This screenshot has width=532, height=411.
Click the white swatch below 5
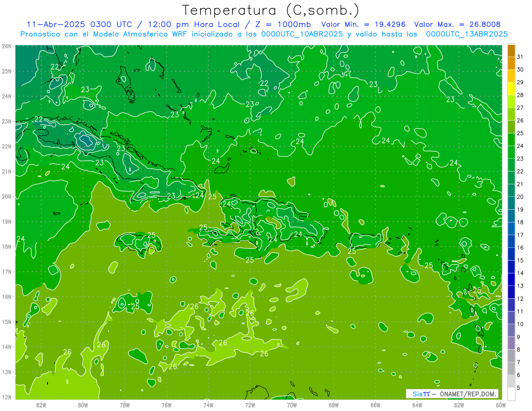point(511,394)
